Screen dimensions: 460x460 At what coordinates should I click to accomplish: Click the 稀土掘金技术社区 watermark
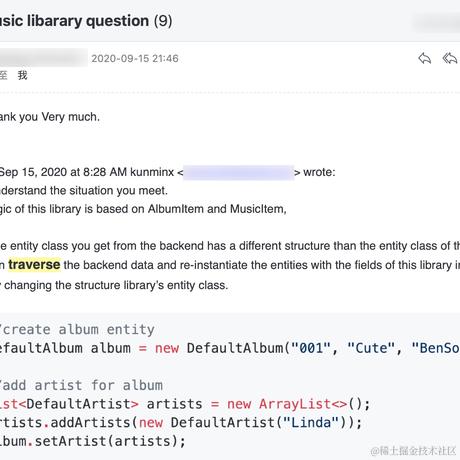pyautogui.click(x=413, y=451)
